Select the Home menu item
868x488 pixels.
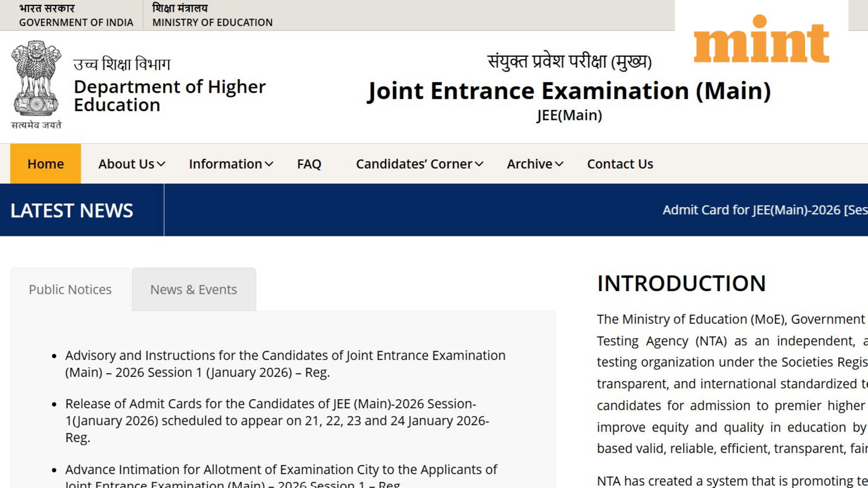tap(45, 164)
